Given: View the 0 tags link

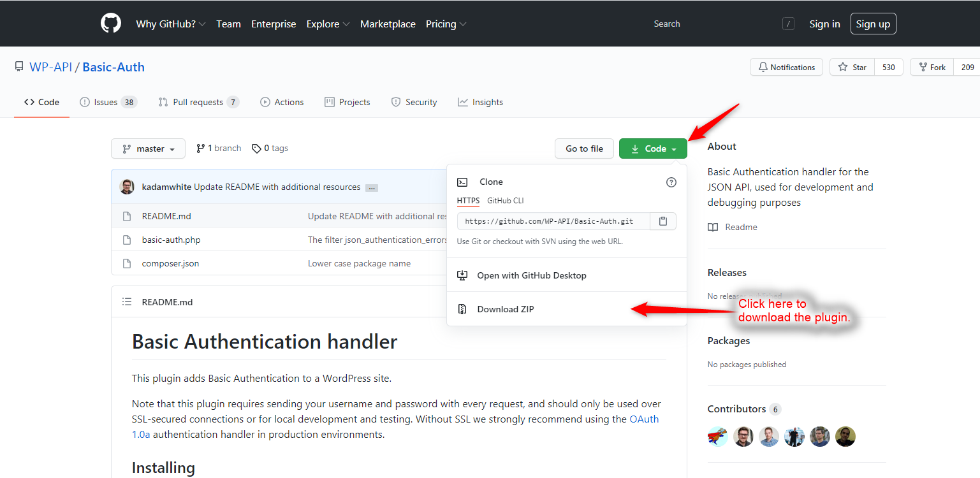Looking at the screenshot, I should point(270,148).
